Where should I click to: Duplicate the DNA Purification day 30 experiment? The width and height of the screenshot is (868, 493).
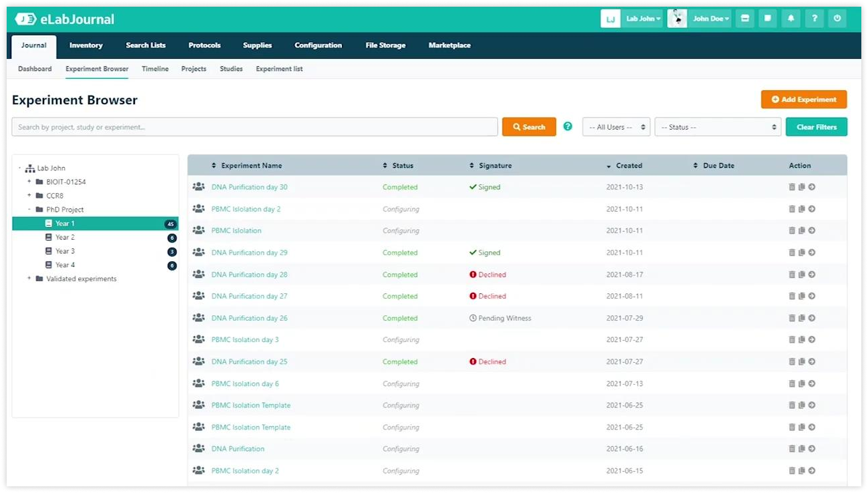802,187
